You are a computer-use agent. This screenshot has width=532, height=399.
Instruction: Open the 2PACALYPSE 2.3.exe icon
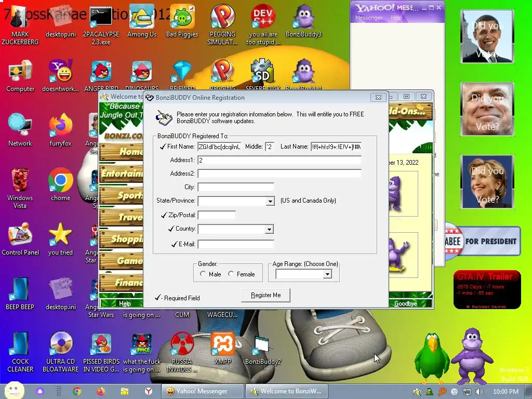(101, 25)
